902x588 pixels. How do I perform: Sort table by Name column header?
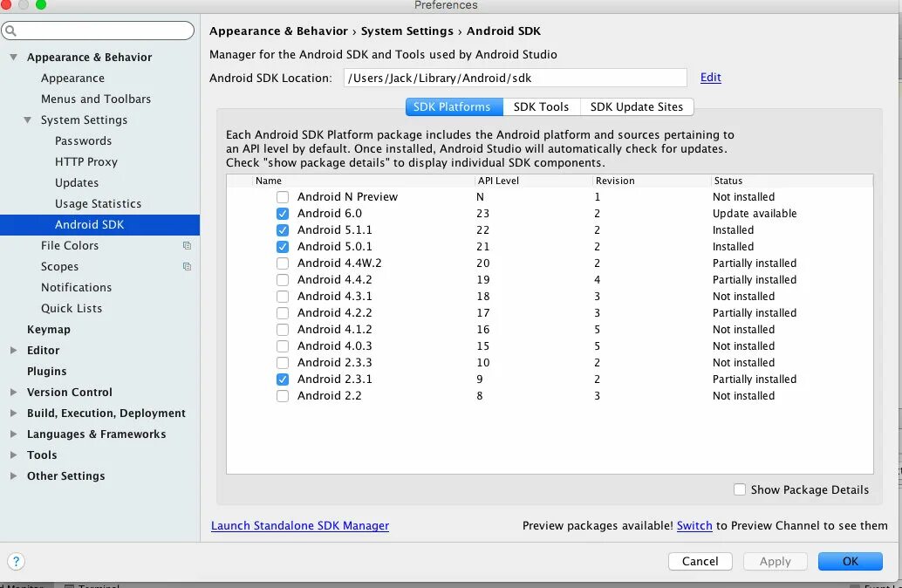point(364,181)
